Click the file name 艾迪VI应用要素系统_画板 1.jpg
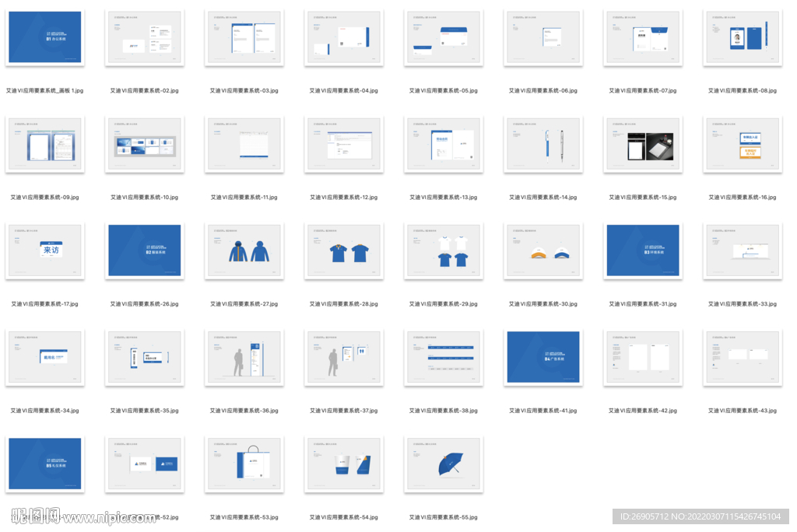The image size is (797, 532). click(x=44, y=91)
